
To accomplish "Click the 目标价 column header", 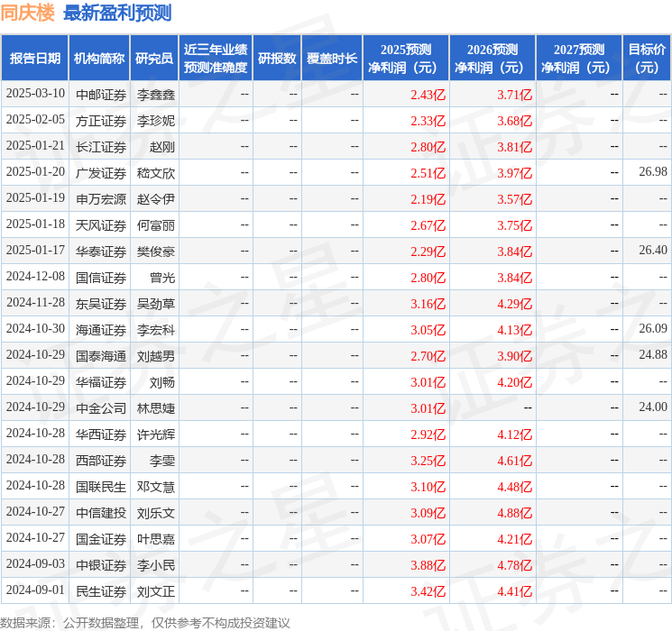I will point(647,58).
